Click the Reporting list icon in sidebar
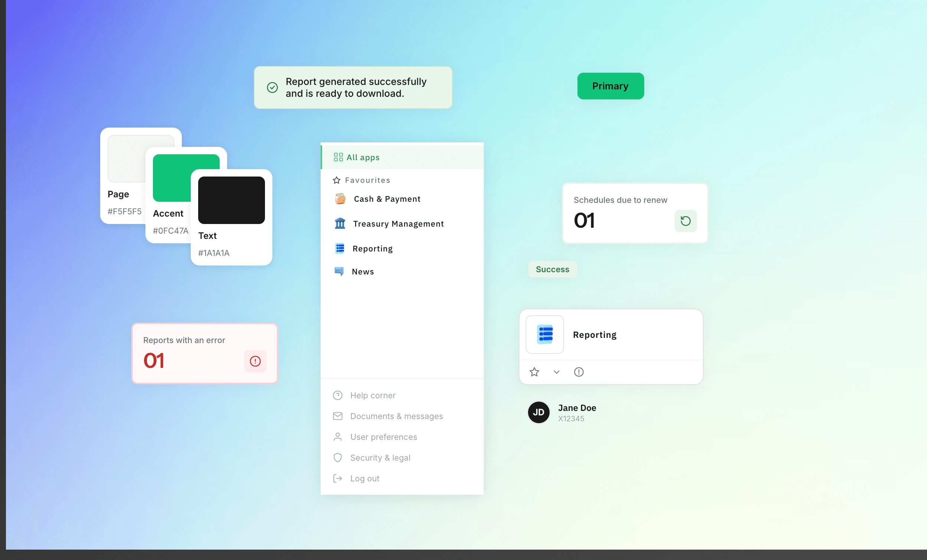Viewport: 927px width, 560px height. (x=340, y=248)
